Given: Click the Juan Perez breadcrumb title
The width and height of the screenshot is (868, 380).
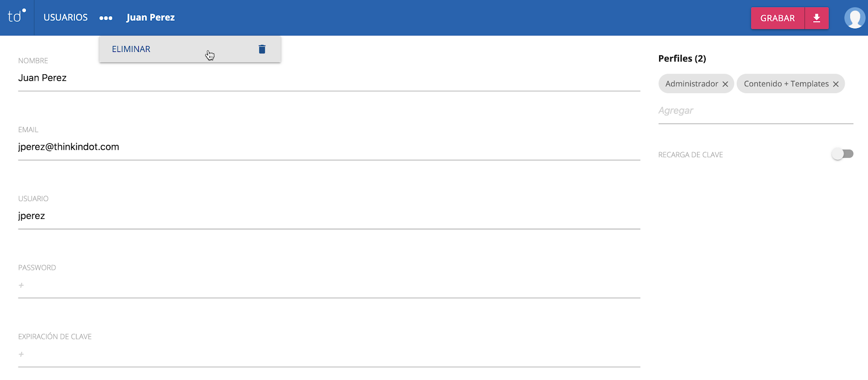Looking at the screenshot, I should [x=150, y=17].
